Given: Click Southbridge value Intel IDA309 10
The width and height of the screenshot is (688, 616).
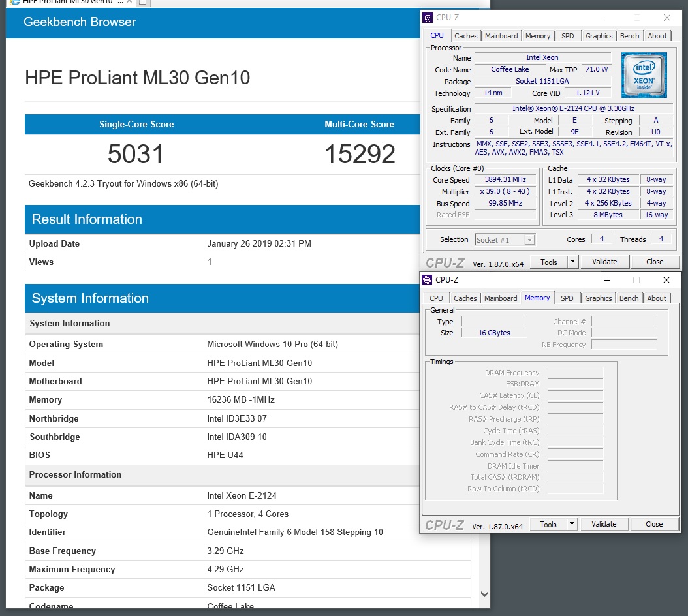Looking at the screenshot, I should tap(236, 437).
